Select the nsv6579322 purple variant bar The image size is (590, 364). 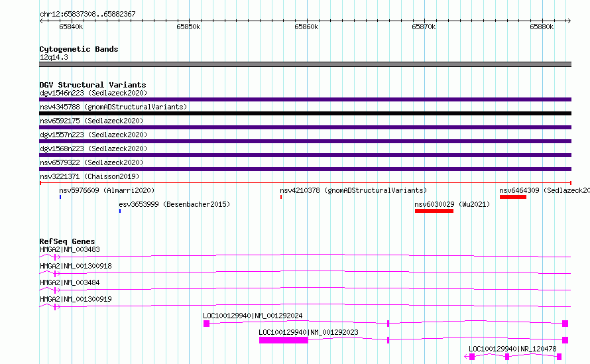tap(305, 169)
